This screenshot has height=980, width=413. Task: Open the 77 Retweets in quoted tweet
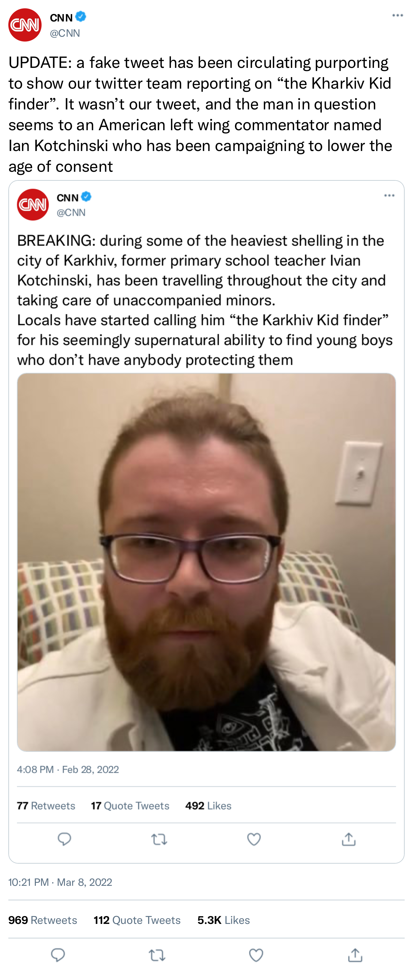46,805
